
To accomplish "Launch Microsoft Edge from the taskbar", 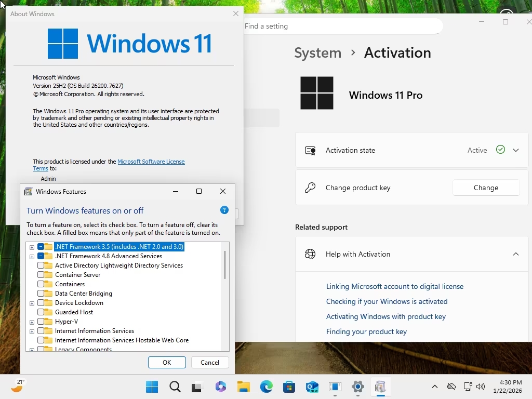I will point(267,387).
